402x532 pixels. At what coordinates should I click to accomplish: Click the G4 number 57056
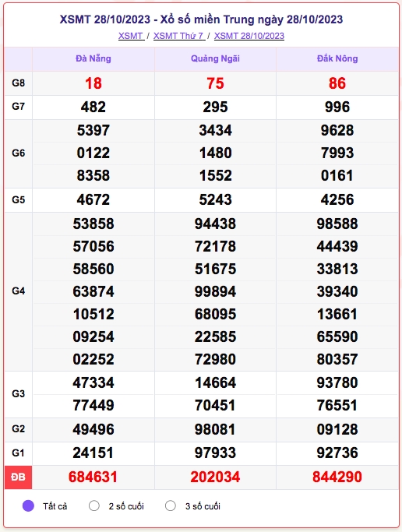[x=93, y=247]
